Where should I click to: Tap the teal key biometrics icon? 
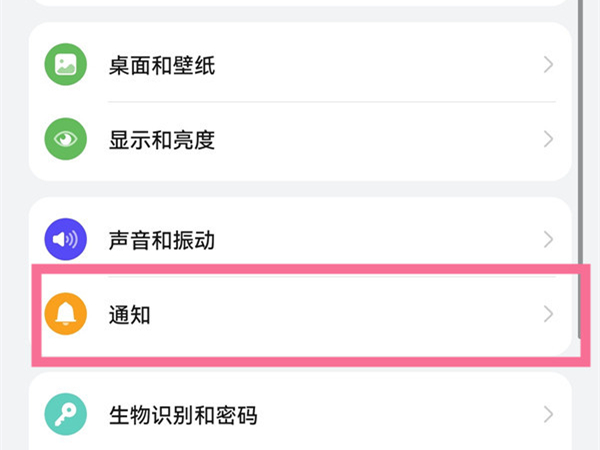point(66,415)
